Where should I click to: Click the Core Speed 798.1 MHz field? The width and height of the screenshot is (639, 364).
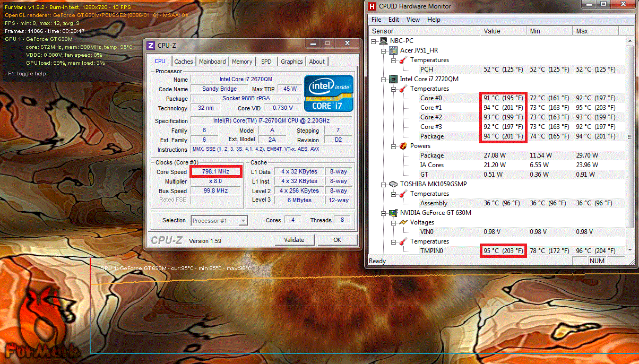[216, 172]
